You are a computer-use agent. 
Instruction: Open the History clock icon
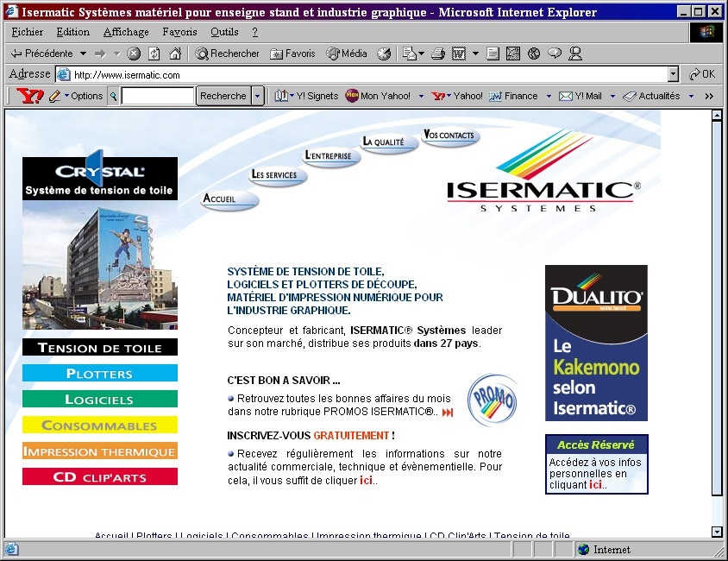click(384, 54)
